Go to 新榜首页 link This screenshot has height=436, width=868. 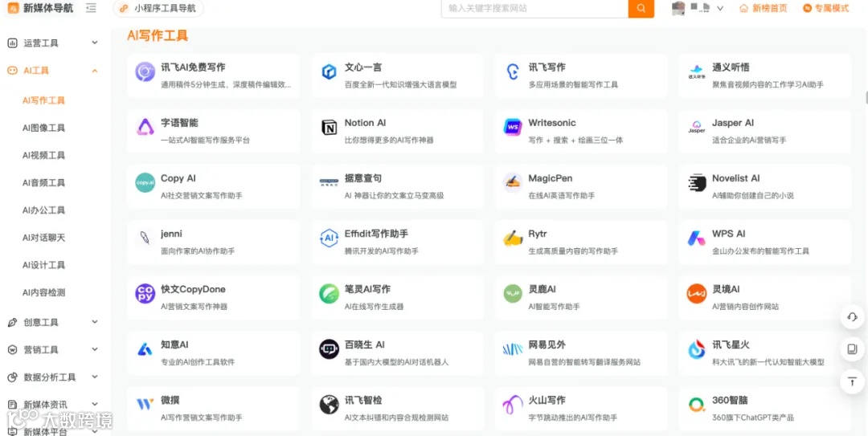[x=764, y=8]
